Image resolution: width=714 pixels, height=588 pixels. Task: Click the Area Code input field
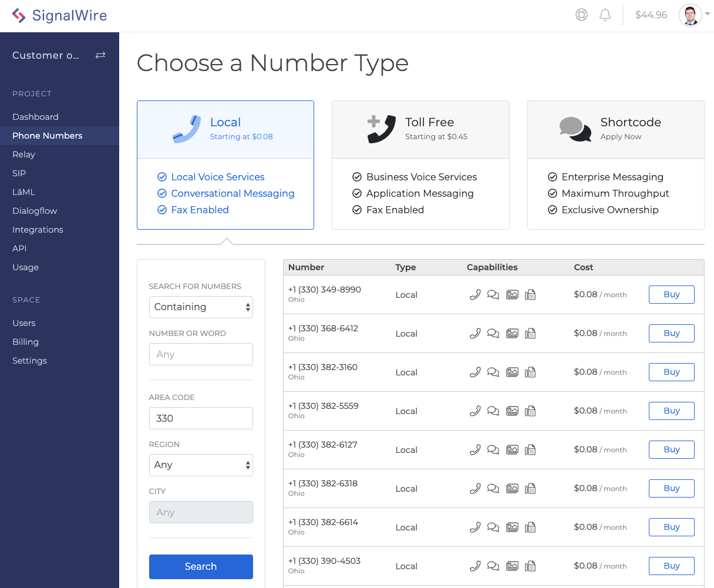click(201, 418)
